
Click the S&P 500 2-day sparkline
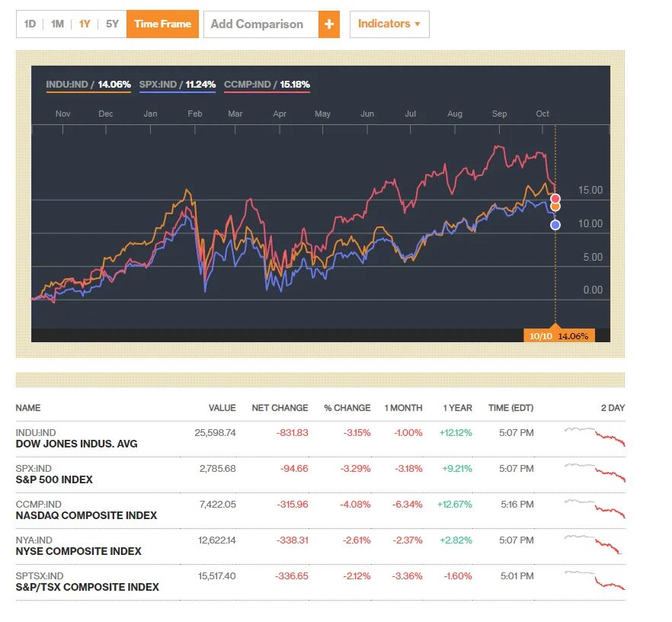(595, 473)
